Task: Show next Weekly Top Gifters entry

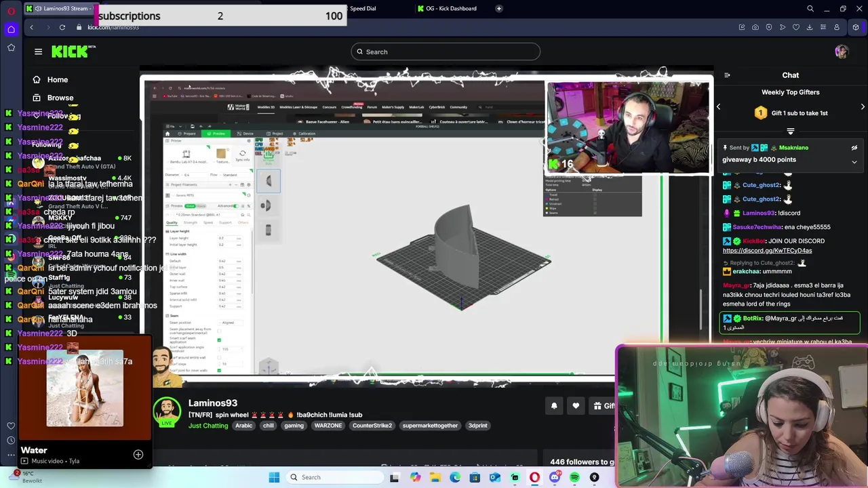Action: 863,106
